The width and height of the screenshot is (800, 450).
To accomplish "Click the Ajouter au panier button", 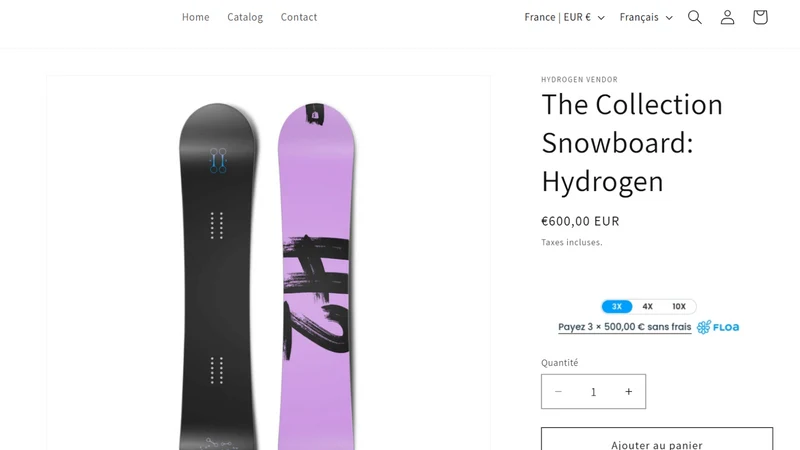I will point(657,439).
